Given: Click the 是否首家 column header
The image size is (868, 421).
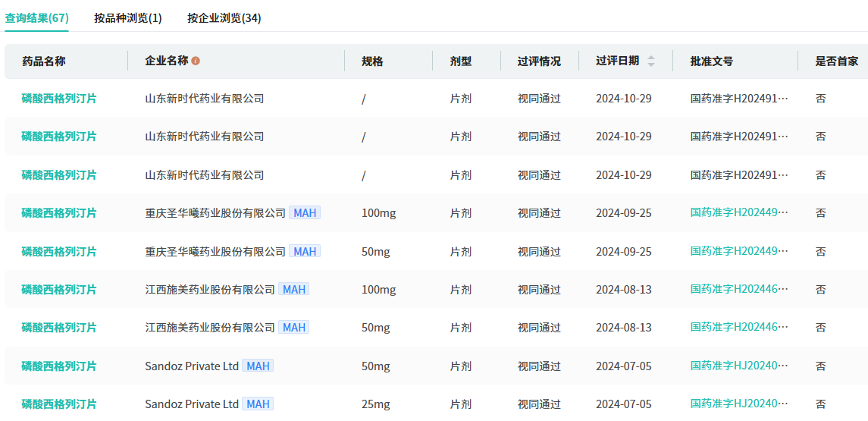Looking at the screenshot, I should point(837,61).
